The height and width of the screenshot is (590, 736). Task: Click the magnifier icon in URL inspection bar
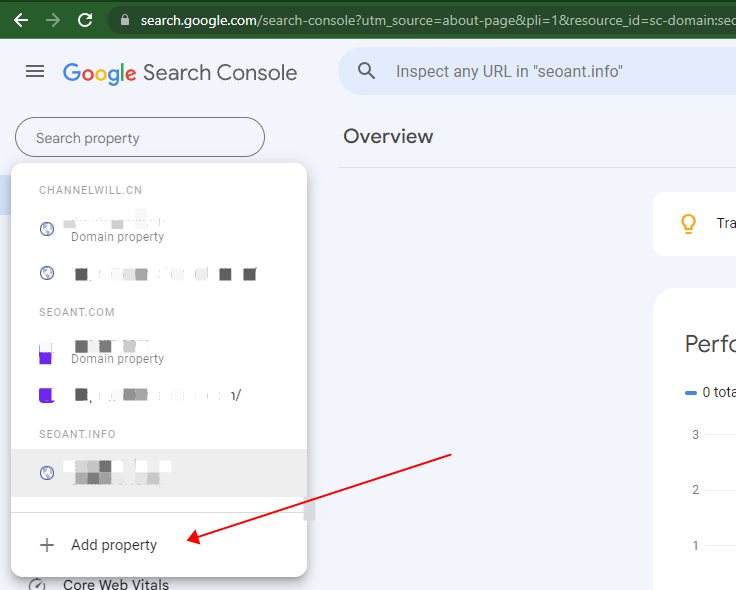tap(366, 71)
